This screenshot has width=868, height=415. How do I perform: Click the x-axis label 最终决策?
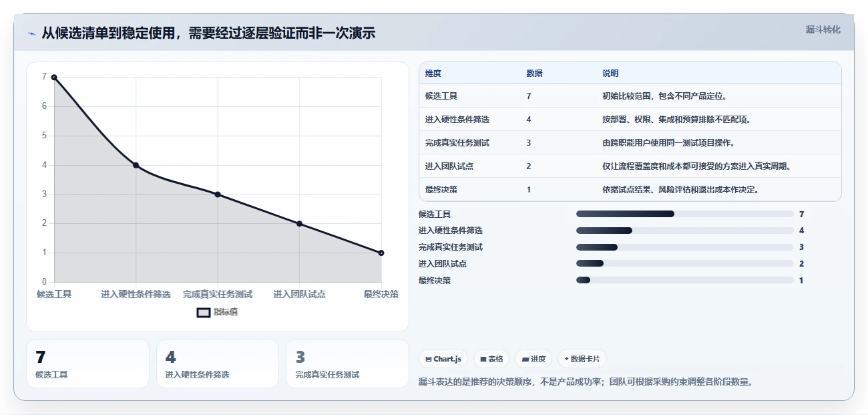[381, 294]
